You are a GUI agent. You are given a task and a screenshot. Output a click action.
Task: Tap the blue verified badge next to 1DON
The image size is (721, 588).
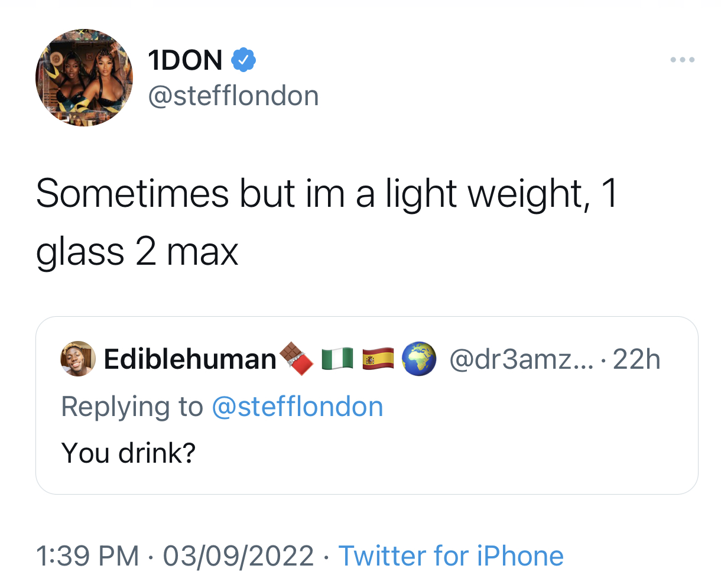pyautogui.click(x=242, y=60)
